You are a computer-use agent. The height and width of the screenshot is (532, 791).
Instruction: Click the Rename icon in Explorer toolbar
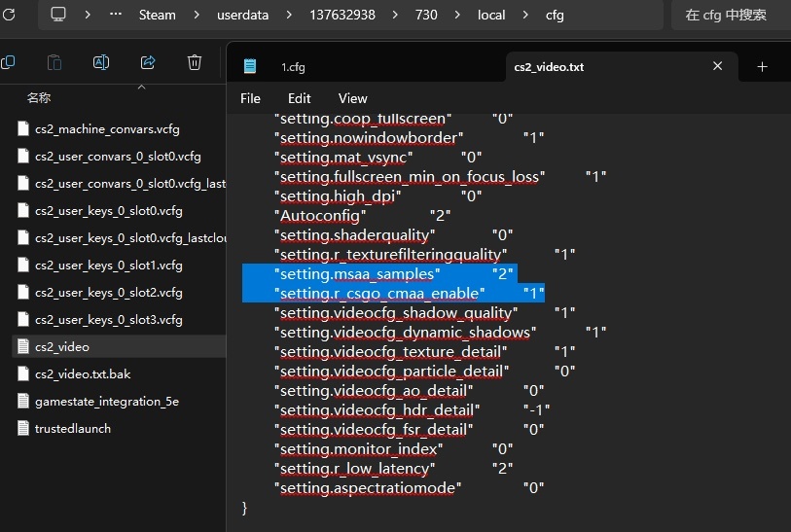tap(101, 62)
